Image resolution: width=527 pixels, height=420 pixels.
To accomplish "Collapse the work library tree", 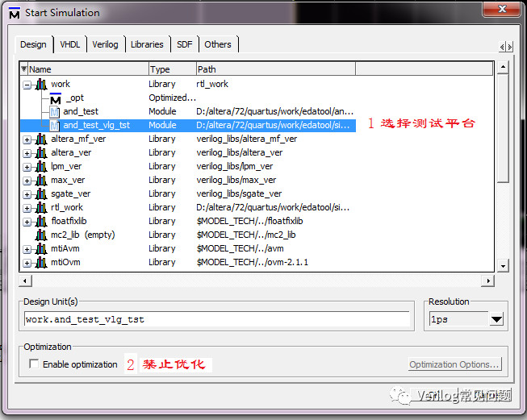I will tap(27, 85).
